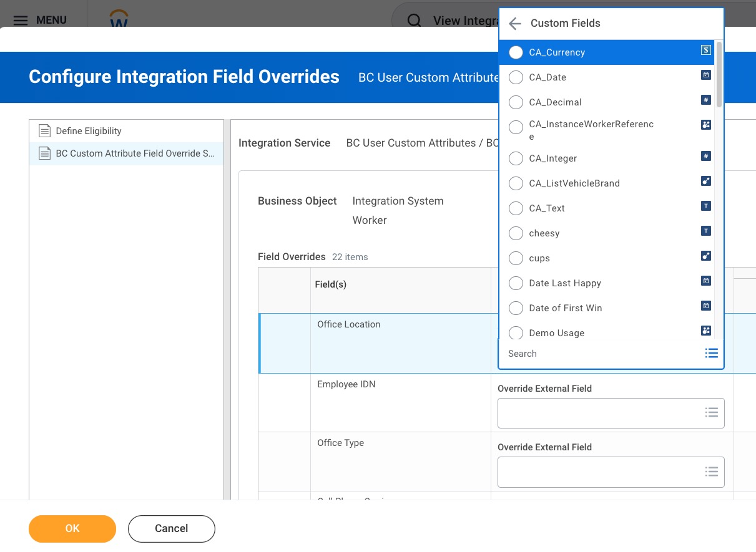This screenshot has width=756, height=552.
Task: Open prompt list for Office Type override field
Action: point(711,472)
